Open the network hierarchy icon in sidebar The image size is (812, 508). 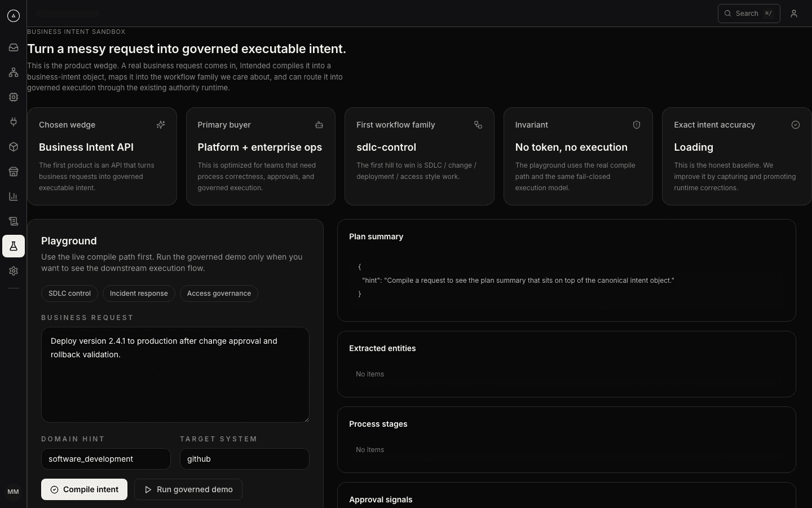(14, 72)
